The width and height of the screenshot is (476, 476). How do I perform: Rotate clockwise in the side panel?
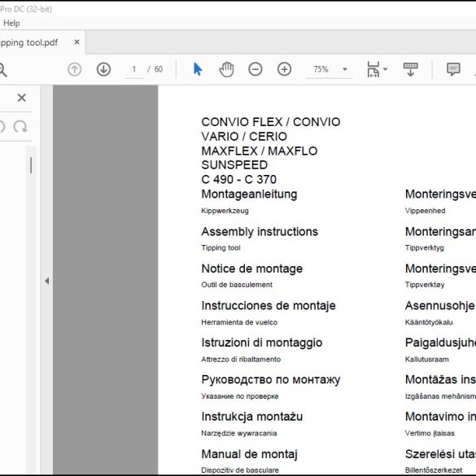coord(20,127)
